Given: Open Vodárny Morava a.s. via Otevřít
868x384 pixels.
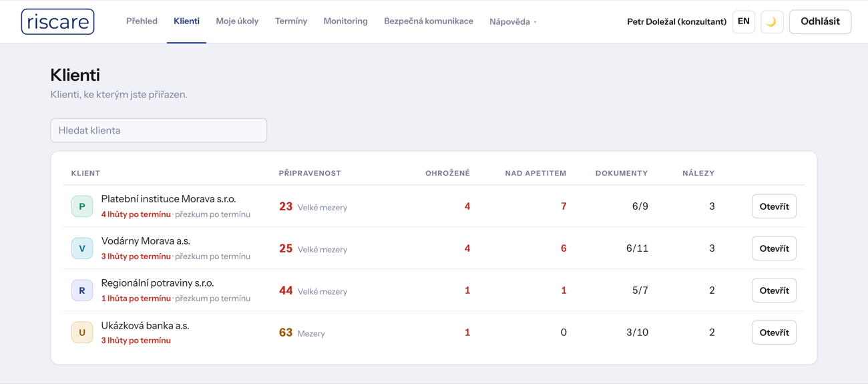Looking at the screenshot, I should 774,248.
